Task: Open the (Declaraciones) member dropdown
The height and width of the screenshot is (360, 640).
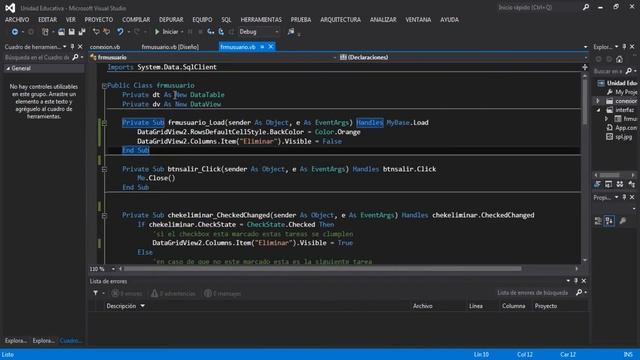Action: point(463,58)
